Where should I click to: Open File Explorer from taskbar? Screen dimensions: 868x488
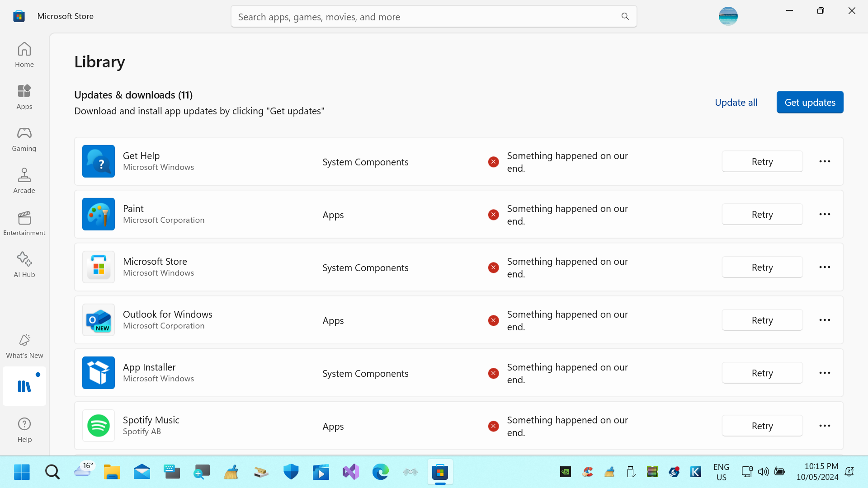coord(112,472)
